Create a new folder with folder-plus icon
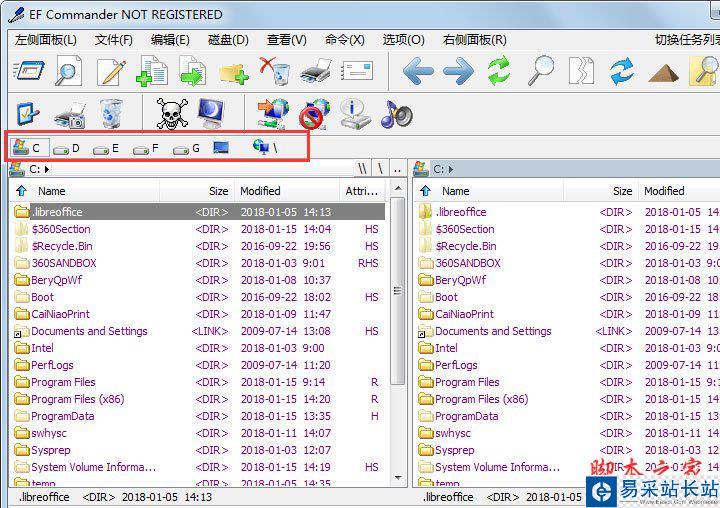Viewport: 720px width, 508px height. 234,73
